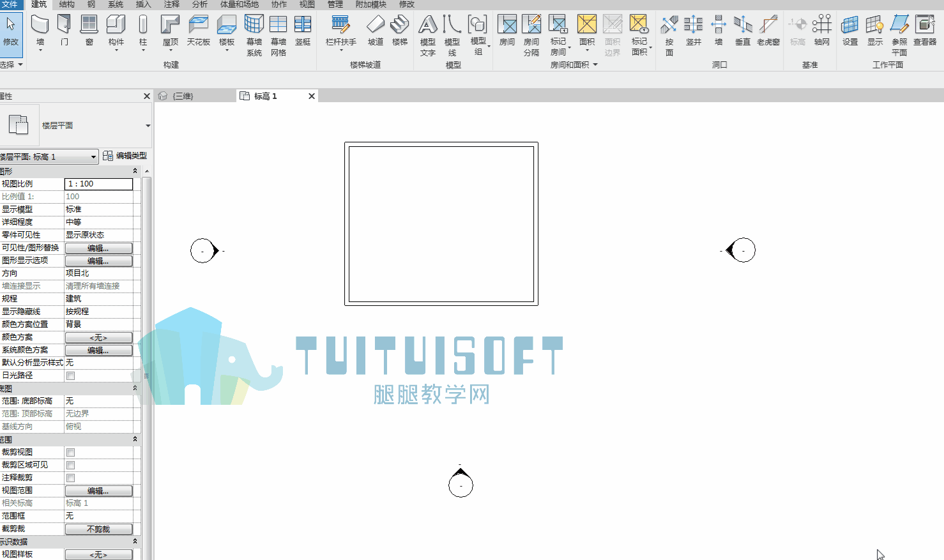This screenshot has width=944, height=560.
Task: Toggle the 裁剪区域可见 checkbox
Action: pos(71,465)
